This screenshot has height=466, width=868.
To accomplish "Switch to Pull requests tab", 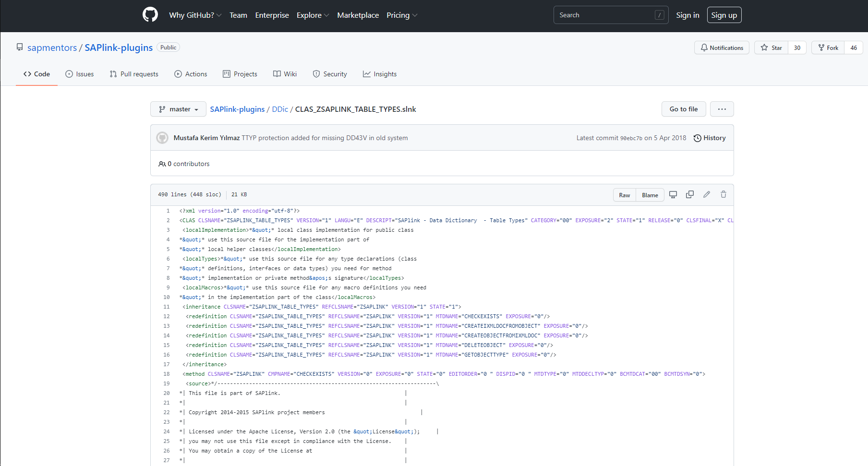I will click(x=134, y=74).
